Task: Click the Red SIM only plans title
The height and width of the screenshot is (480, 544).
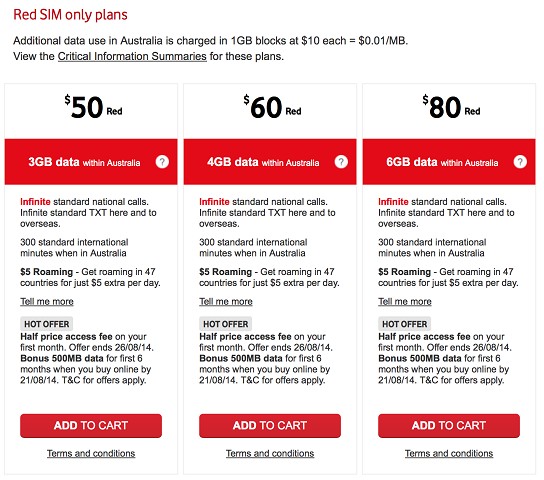Action: click(70, 15)
